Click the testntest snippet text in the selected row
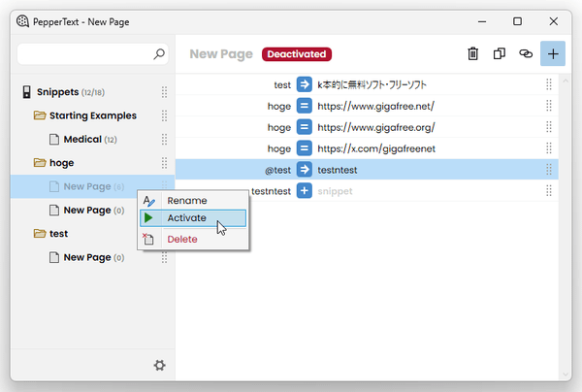Image resolution: width=582 pixels, height=392 pixels. pos(337,170)
